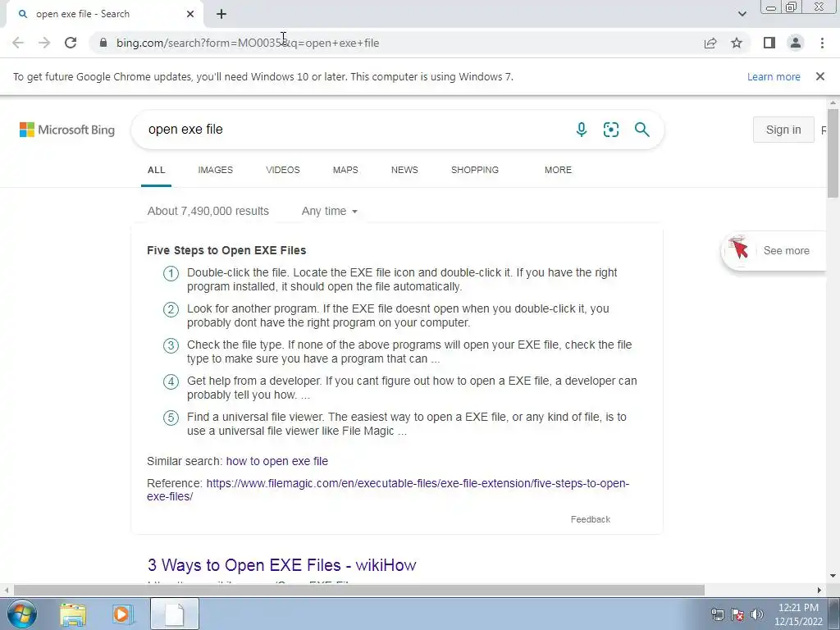840x630 pixels.
Task: Click the See more side button
Action: 775,251
